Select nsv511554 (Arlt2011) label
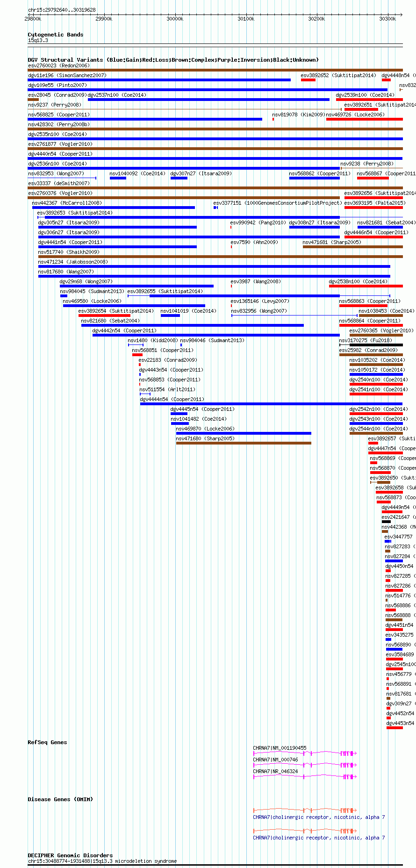This screenshot has width=416, height=868. (x=167, y=389)
